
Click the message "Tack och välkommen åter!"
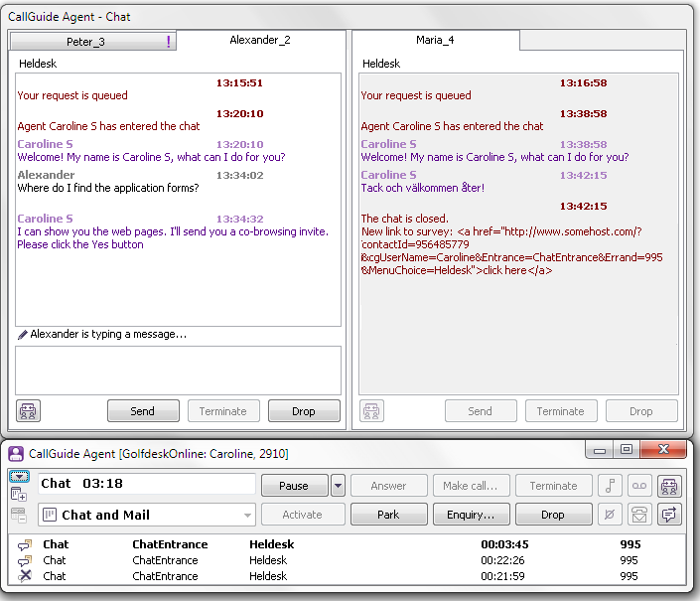pos(422,188)
